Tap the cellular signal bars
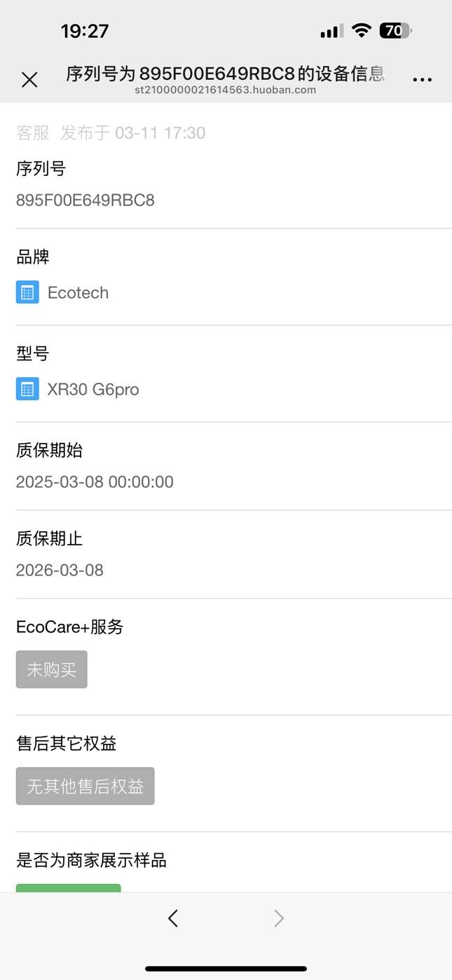Viewport: 452px width, 980px height. point(331,31)
